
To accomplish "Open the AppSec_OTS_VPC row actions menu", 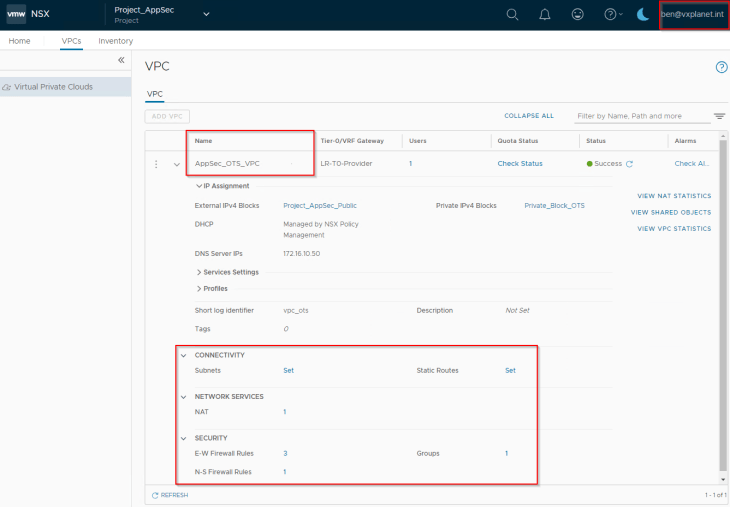I will pos(156,164).
